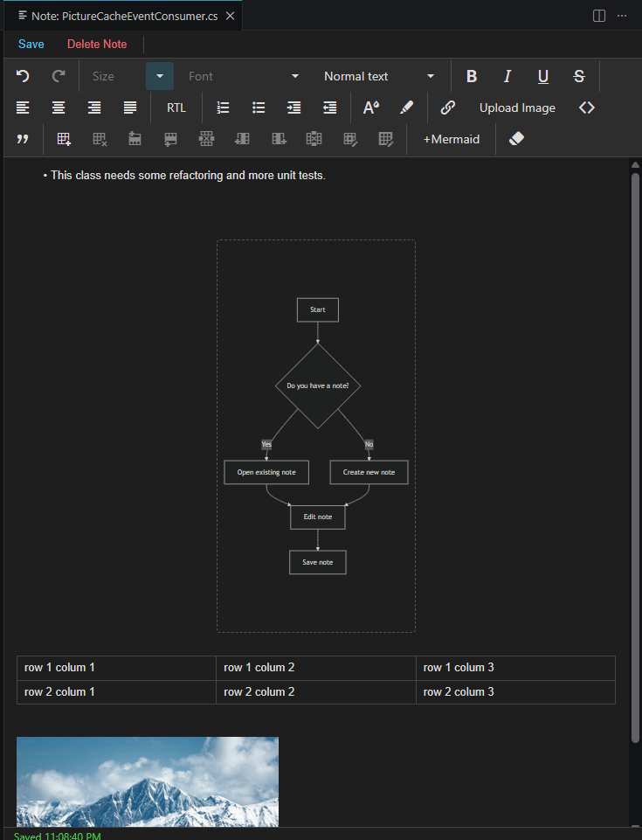The height and width of the screenshot is (840, 642).
Task: Insert an ordered numbered list
Action: pyautogui.click(x=223, y=108)
